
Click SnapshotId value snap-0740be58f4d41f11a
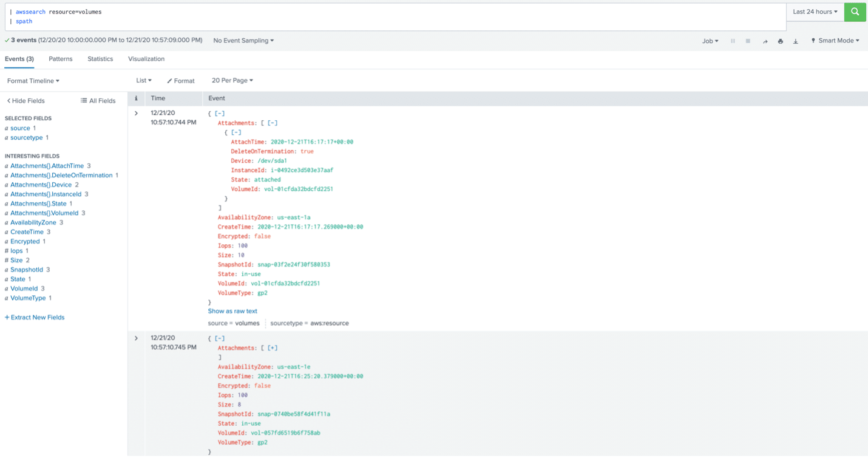[294, 414]
